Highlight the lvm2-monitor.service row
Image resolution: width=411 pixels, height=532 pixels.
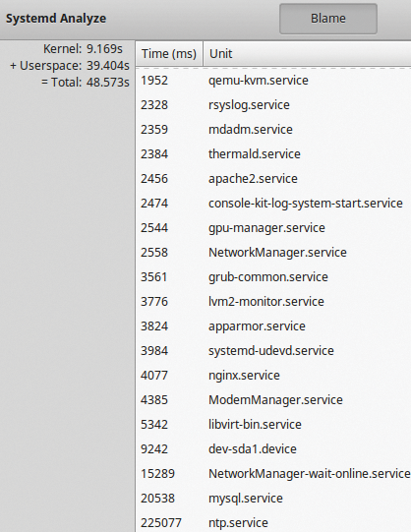tap(273, 302)
